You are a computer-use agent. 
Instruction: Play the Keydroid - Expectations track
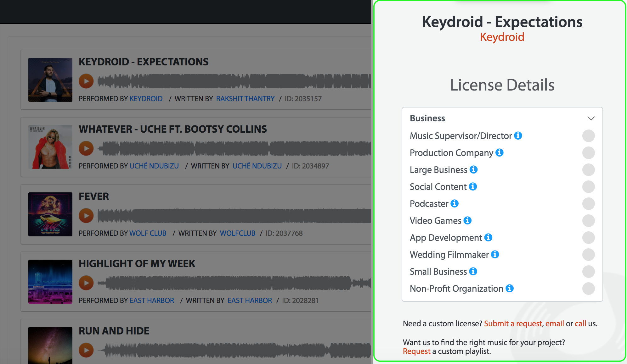86,81
